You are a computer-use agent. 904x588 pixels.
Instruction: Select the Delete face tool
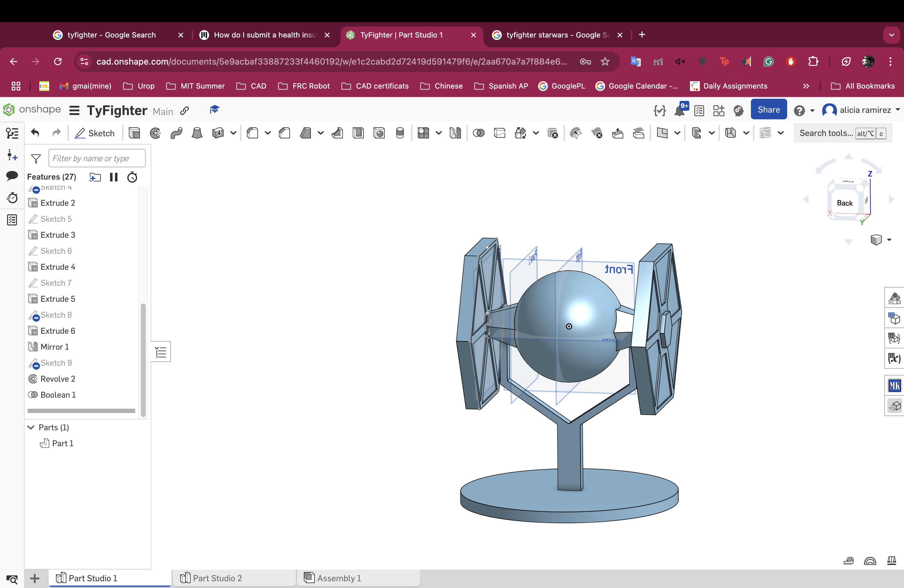coord(597,133)
